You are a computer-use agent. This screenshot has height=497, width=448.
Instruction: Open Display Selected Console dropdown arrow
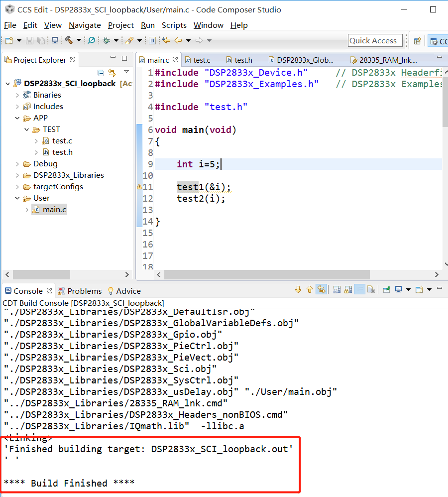click(x=408, y=289)
